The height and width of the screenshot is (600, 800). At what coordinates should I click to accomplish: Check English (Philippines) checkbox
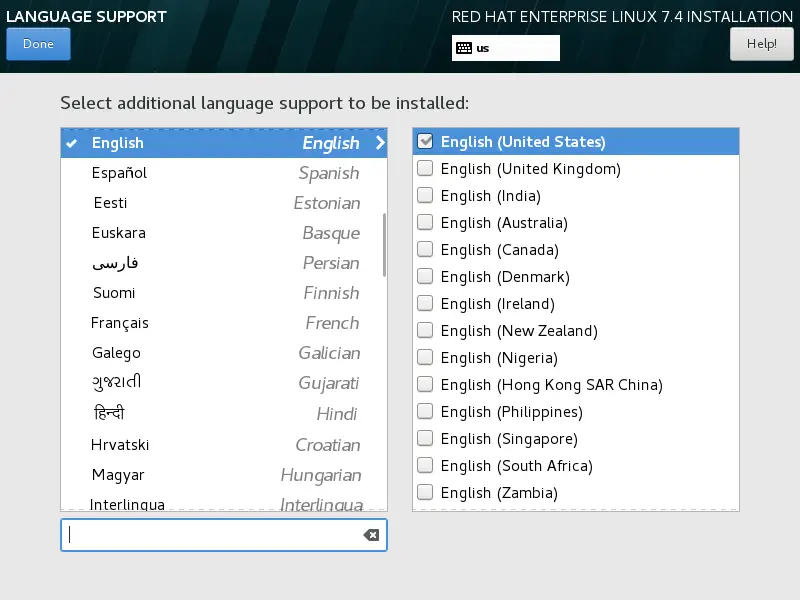(425, 411)
